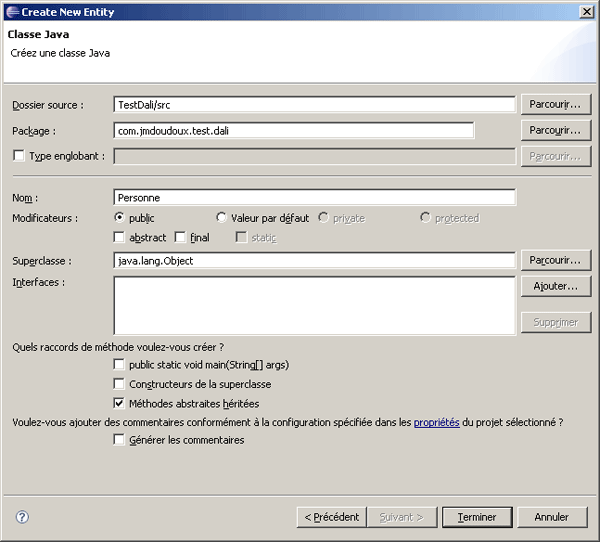
Task: Enable Générer les commentaires checkbox
Action: [x=120, y=440]
